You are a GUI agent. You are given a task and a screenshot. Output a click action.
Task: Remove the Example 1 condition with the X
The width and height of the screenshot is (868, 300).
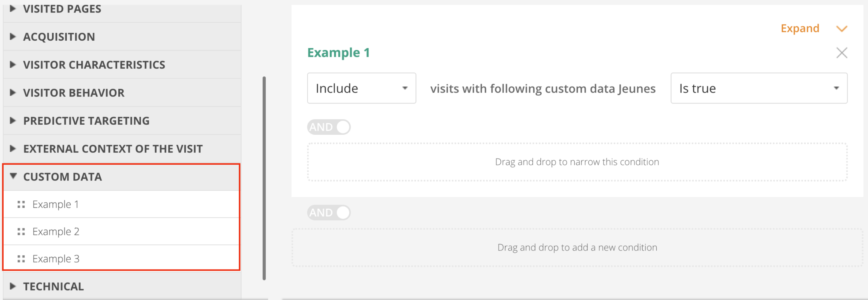click(x=841, y=53)
